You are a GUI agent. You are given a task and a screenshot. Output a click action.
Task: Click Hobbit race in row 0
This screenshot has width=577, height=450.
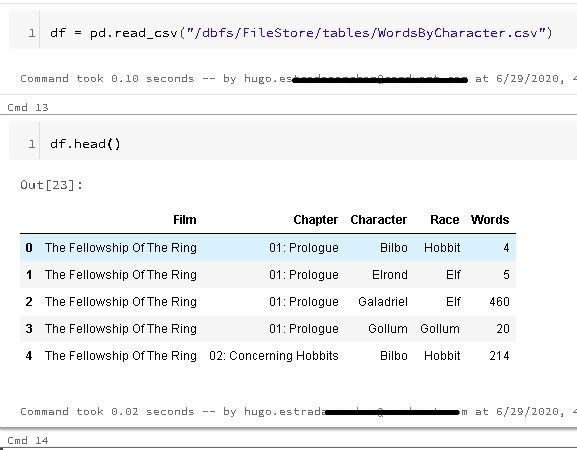pyautogui.click(x=442, y=248)
